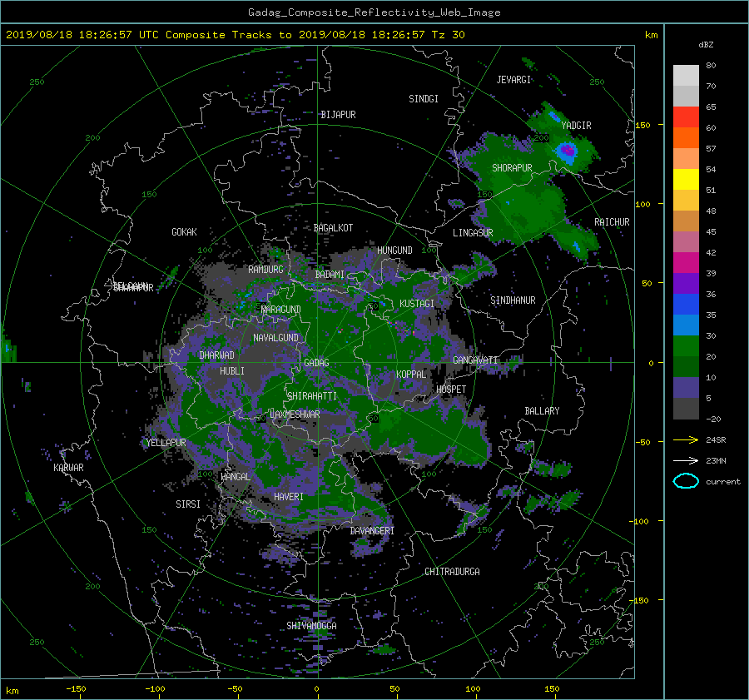Click the YELLAPUR city label
749x700 pixels.
(x=166, y=443)
